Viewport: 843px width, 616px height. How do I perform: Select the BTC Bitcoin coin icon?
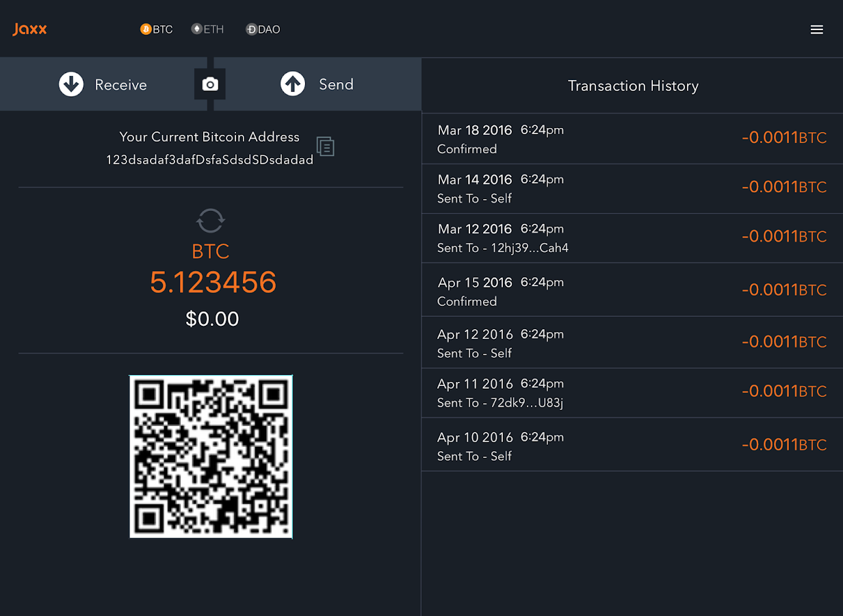[145, 29]
